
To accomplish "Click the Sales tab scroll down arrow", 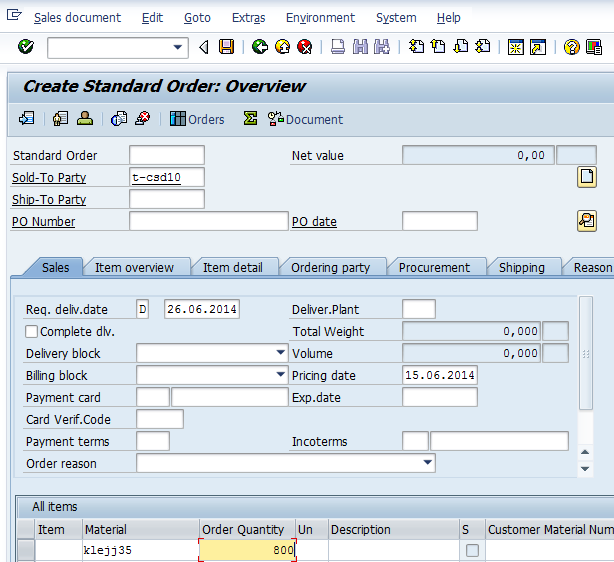I will pyautogui.click(x=585, y=469).
